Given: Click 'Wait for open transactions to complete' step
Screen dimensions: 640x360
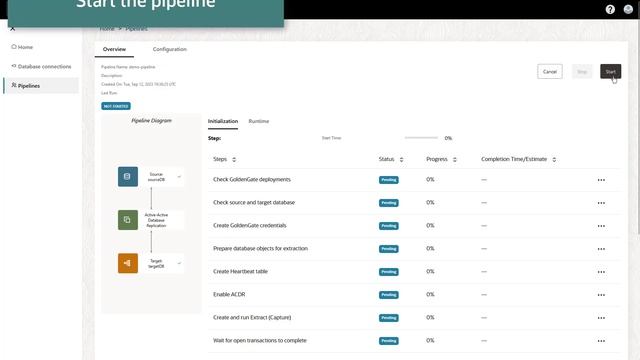Looking at the screenshot, I should coord(260,340).
